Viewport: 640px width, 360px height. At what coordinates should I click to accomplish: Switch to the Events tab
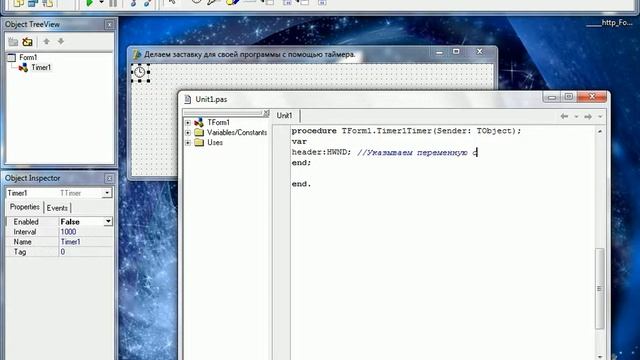click(x=57, y=208)
